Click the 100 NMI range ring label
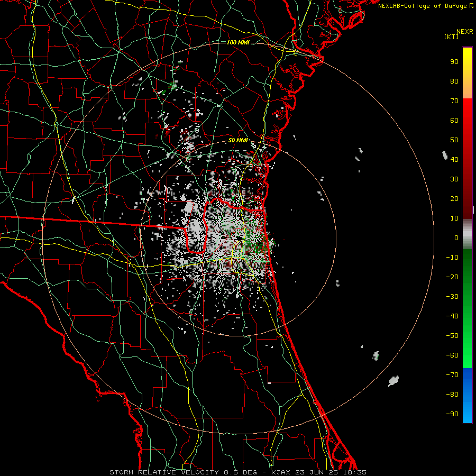 [x=238, y=42]
